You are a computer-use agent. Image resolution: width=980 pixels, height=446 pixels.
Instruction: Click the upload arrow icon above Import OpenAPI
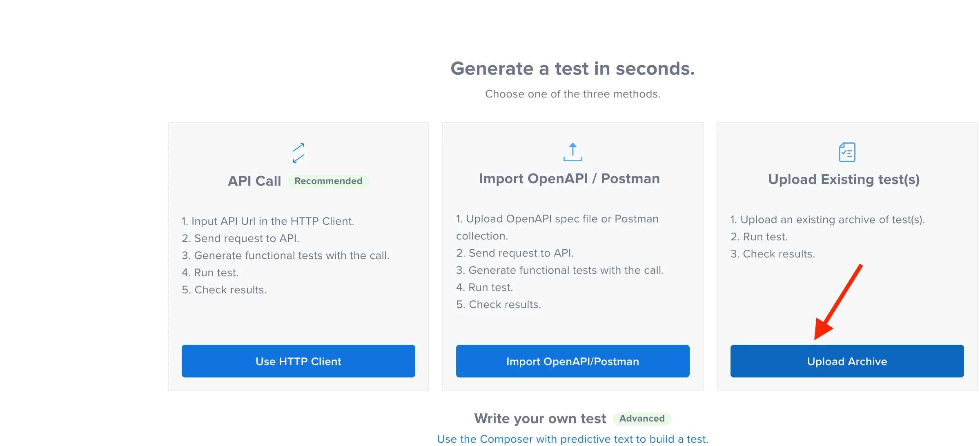(x=572, y=152)
